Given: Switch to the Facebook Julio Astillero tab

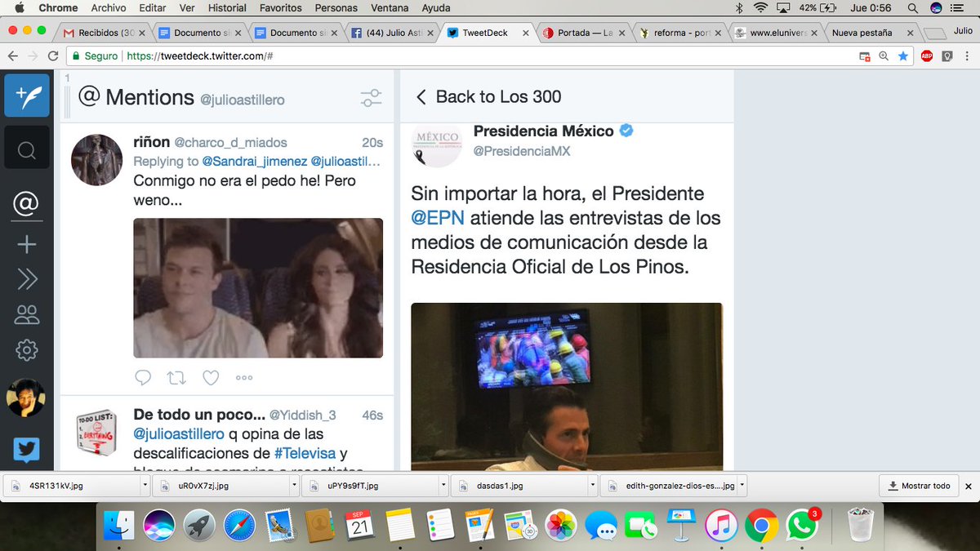Looking at the screenshot, I should [392, 33].
